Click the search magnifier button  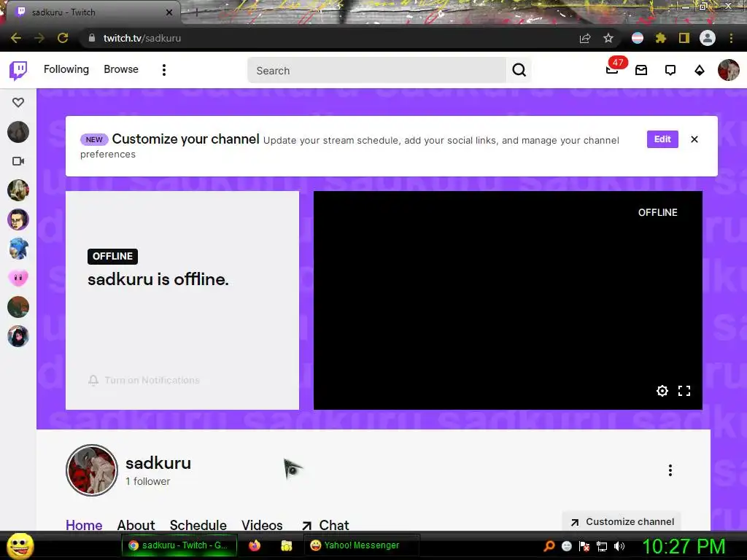pos(519,70)
